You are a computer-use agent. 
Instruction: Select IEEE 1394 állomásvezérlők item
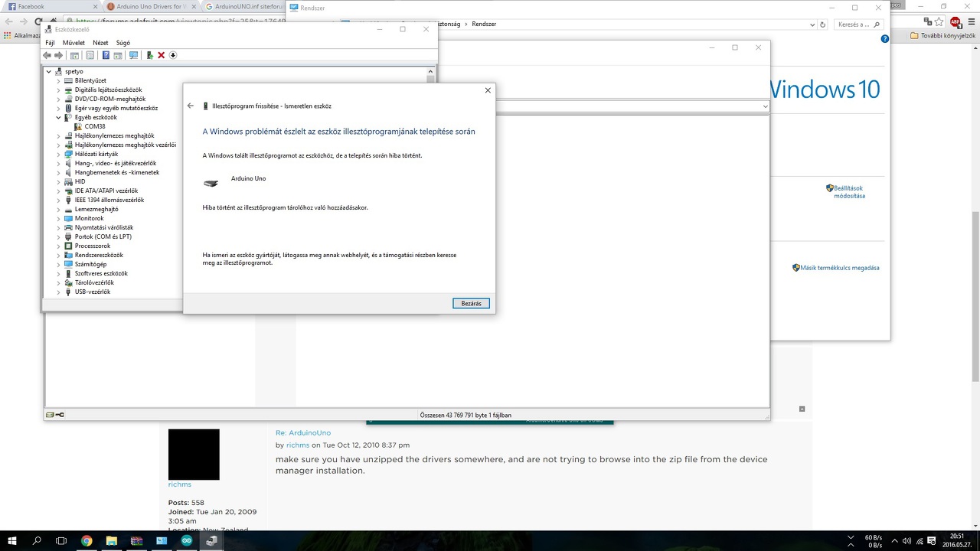pos(109,200)
